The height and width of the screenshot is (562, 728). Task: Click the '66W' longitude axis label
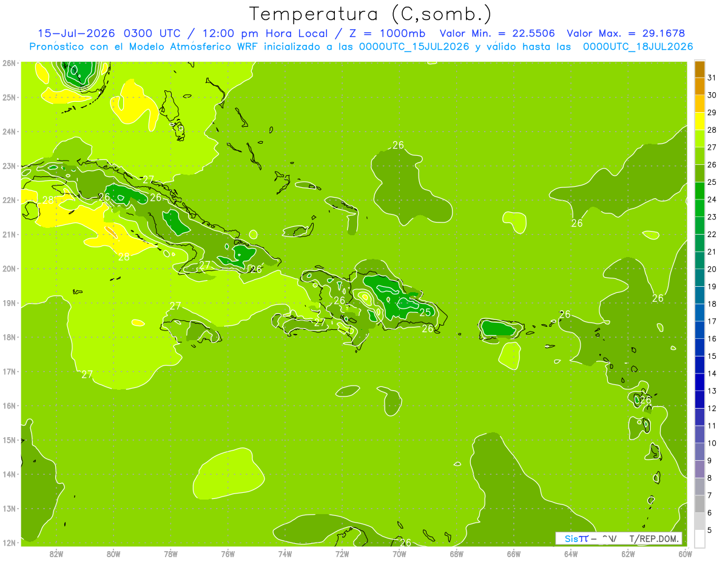pos(514,554)
